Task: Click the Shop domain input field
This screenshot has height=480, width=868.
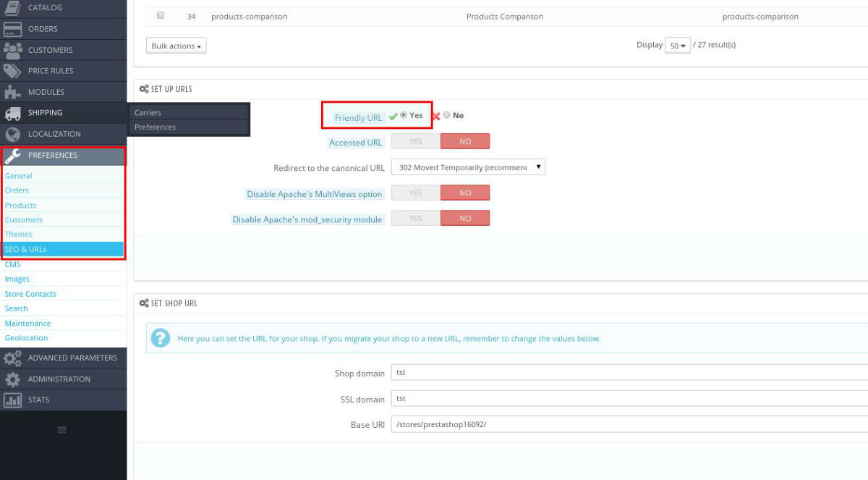Action: pos(629,373)
